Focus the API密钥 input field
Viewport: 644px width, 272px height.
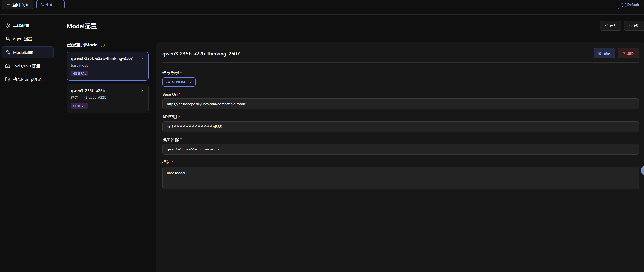400,127
